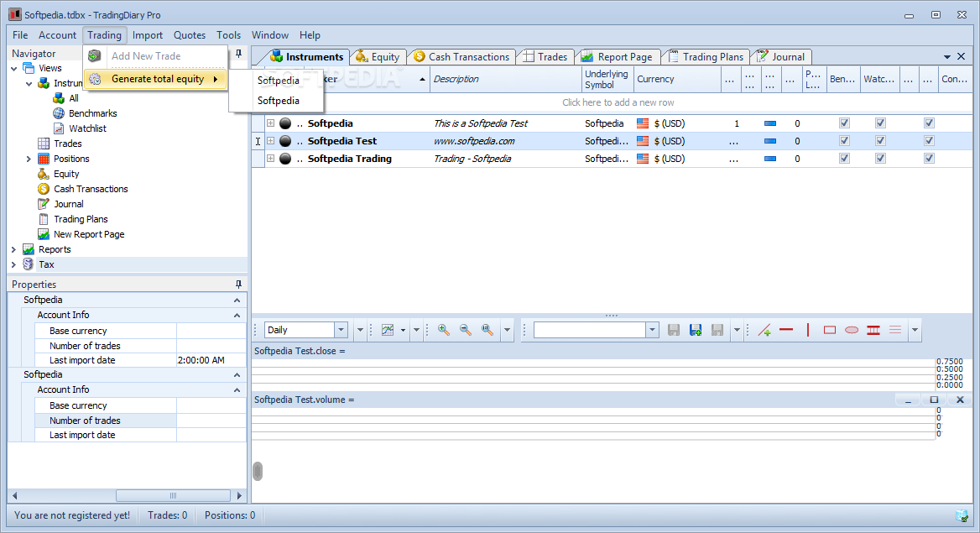980x533 pixels.
Task: Pin the Properties panel
Action: coord(238,284)
